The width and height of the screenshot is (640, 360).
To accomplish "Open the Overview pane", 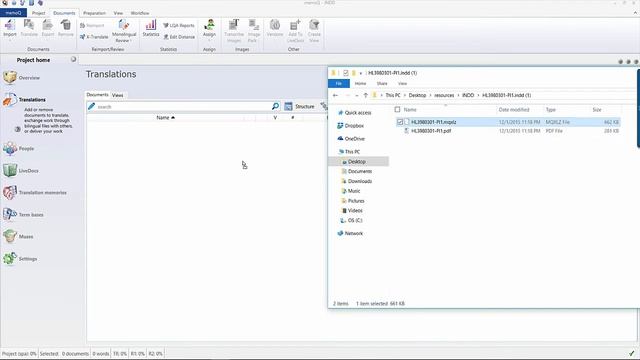I will tap(21, 77).
